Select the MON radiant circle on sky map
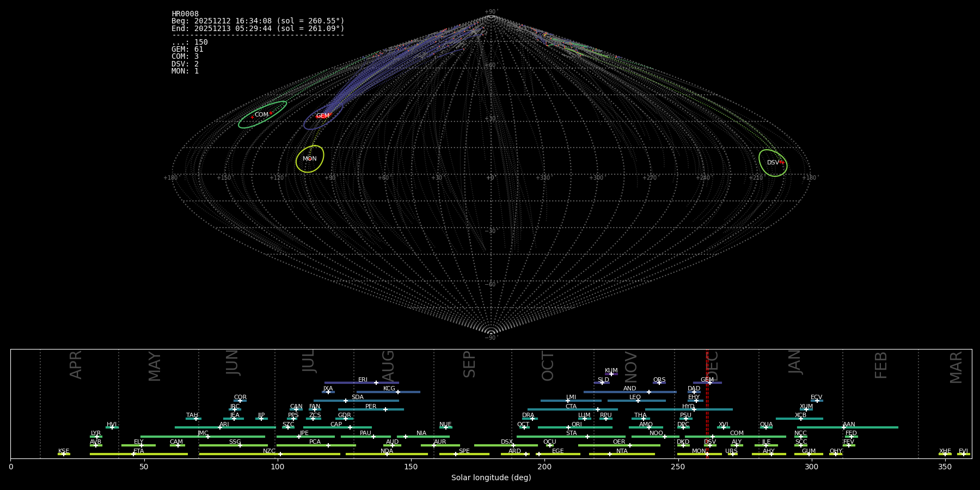980x490 pixels. click(310, 159)
